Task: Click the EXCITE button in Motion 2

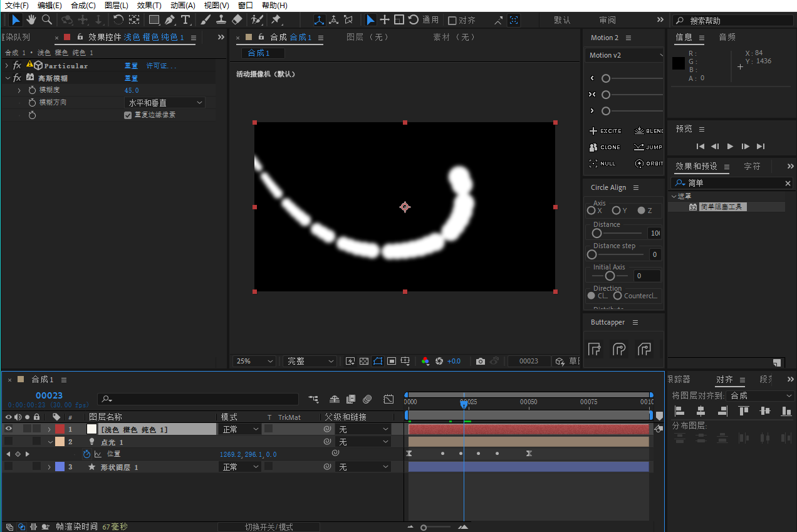Action: 605,131
